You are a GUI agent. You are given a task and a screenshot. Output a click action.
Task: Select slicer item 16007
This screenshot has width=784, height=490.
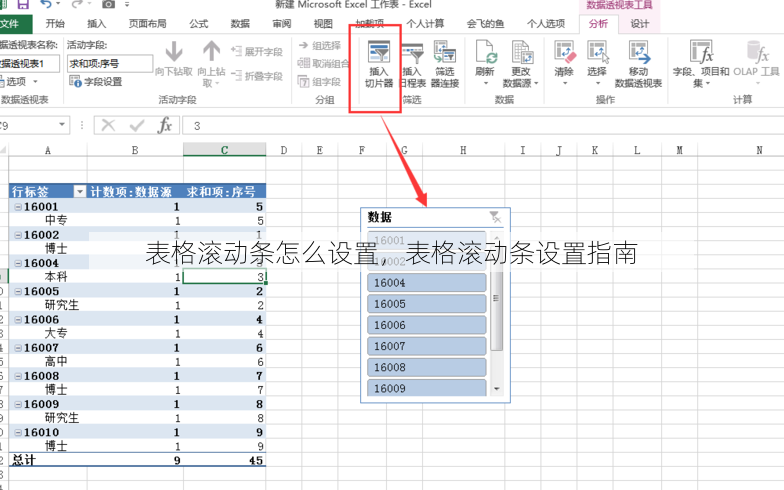pyautogui.click(x=426, y=346)
